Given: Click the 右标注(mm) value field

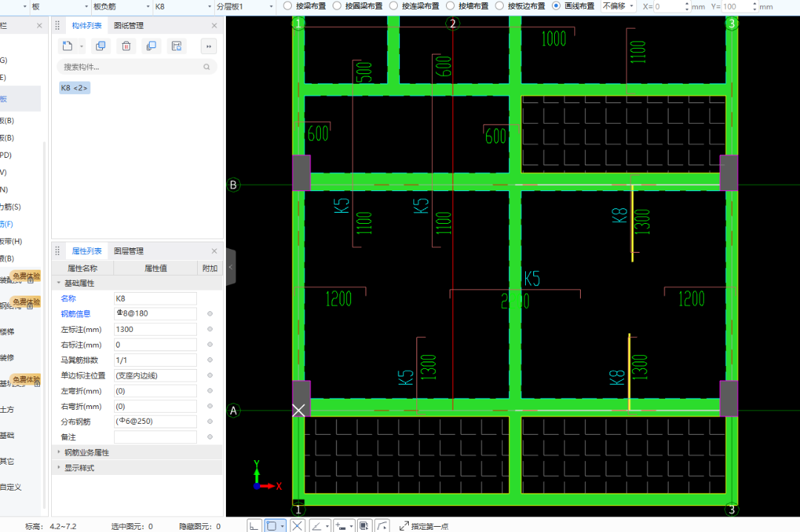Looking at the screenshot, I should click(x=155, y=345).
